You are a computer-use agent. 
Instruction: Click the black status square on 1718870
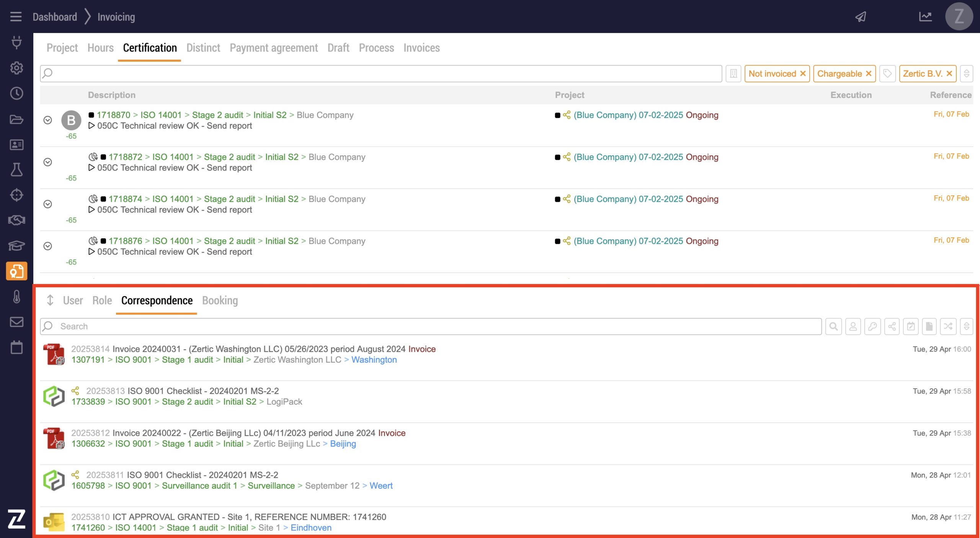91,115
